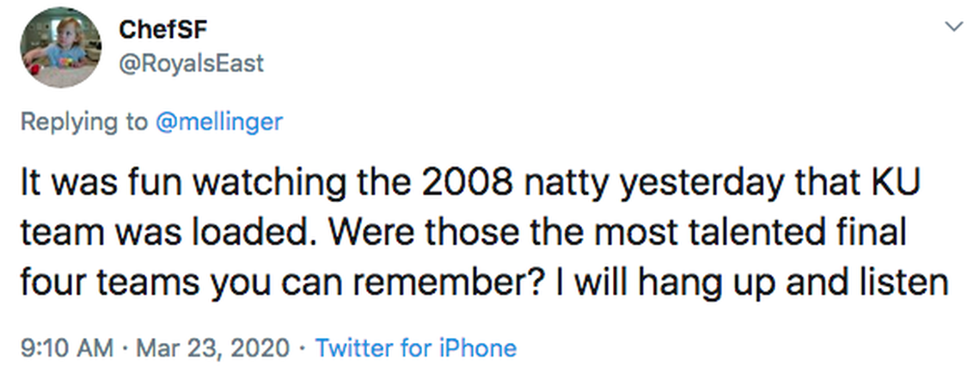
Task: Open the @mellinger profile link
Action: [219, 121]
